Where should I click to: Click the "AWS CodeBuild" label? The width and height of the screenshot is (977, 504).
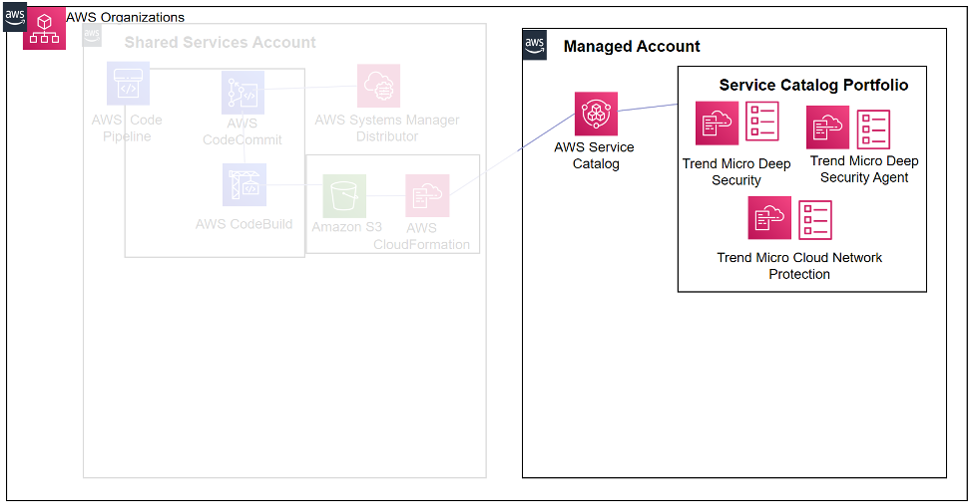click(244, 224)
